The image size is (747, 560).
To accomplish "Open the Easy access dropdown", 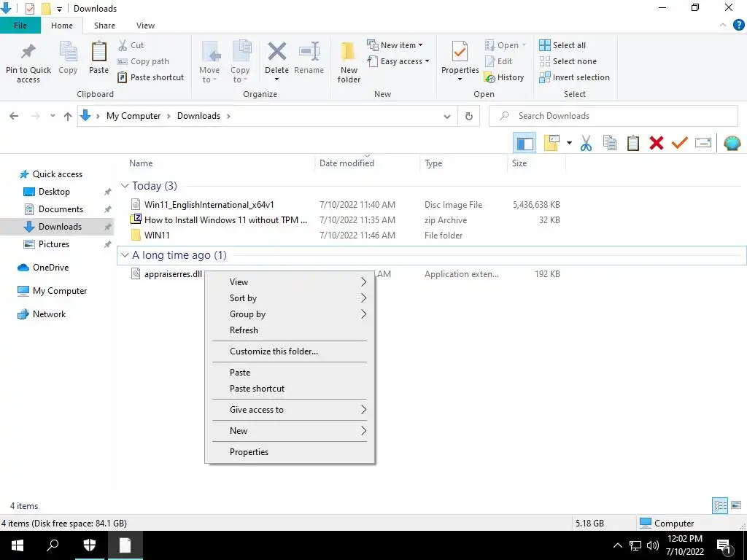I will point(398,61).
